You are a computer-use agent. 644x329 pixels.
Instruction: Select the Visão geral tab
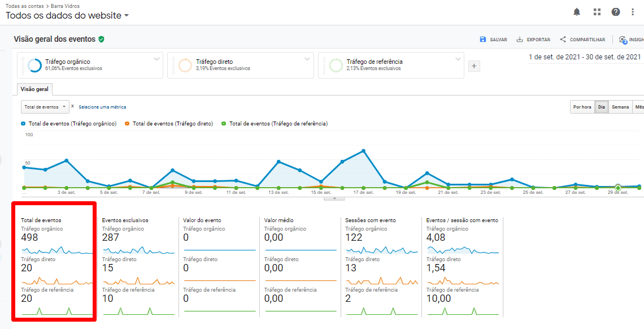tap(34, 89)
